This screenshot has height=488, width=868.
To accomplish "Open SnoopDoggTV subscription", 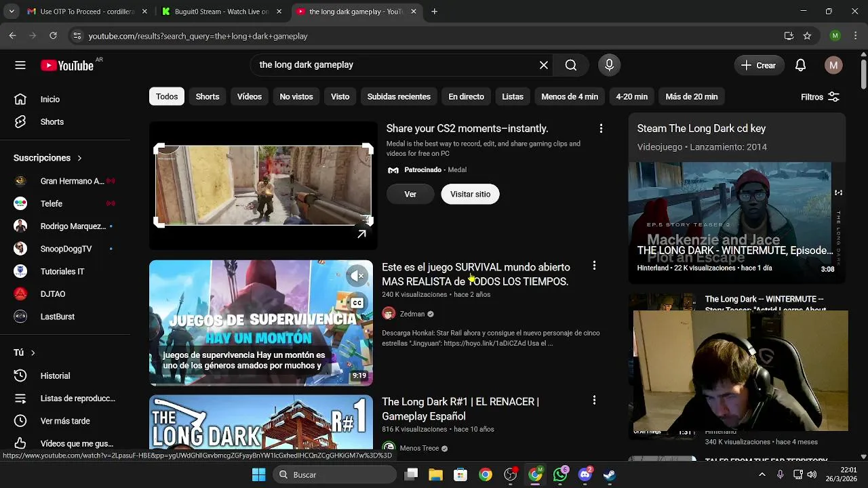I will (x=65, y=249).
